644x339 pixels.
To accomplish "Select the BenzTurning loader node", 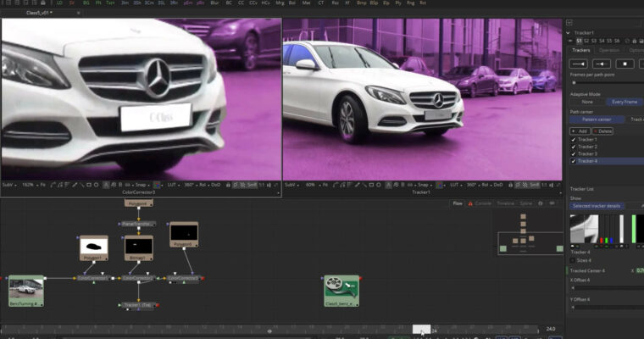I will coord(25,291).
